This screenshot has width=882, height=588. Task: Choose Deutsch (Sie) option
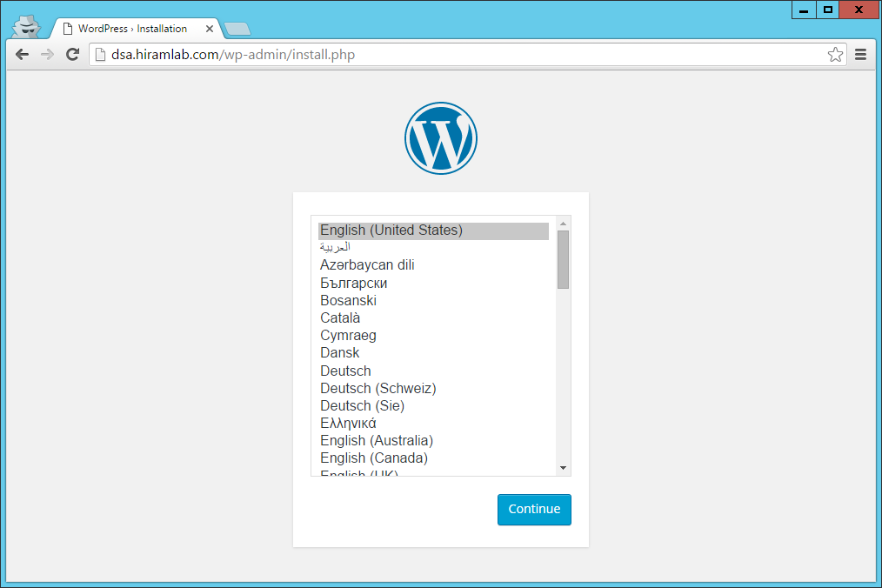click(x=434, y=405)
